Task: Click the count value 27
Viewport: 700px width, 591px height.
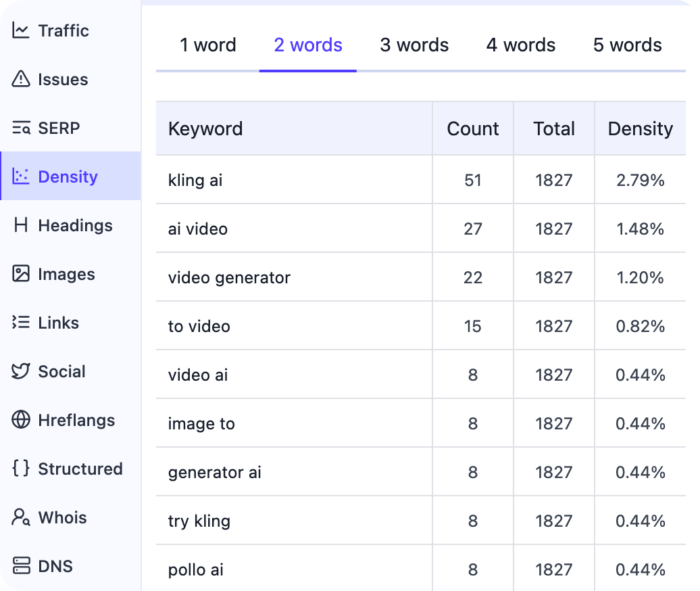Action: [473, 229]
